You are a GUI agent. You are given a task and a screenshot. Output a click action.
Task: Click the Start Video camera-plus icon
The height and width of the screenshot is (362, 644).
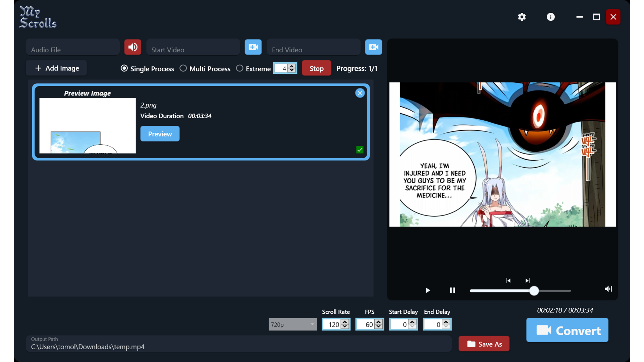pos(253,47)
